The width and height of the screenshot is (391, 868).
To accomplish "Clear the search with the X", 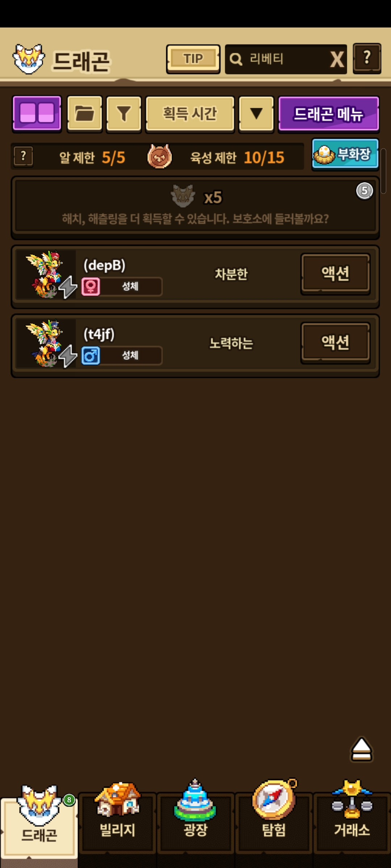I will click(x=337, y=59).
